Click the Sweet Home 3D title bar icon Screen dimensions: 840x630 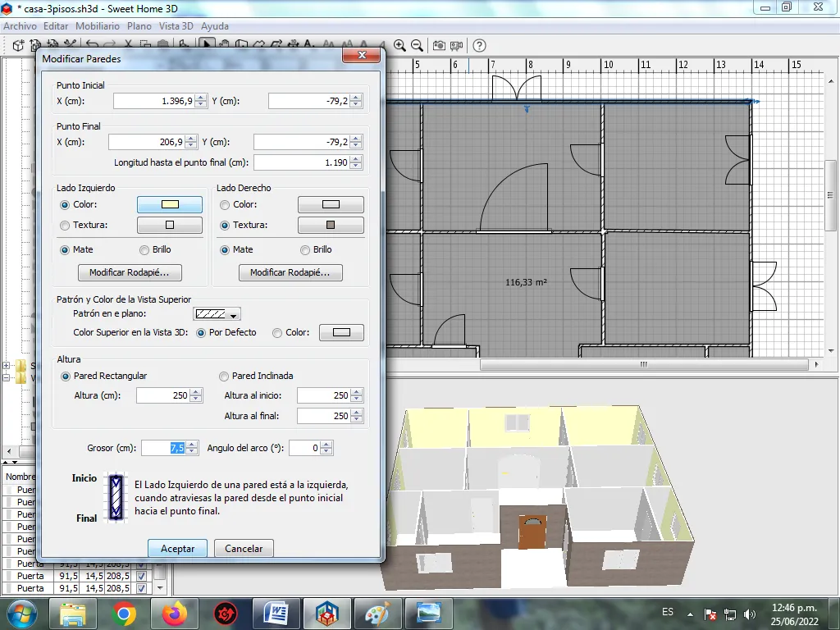point(7,8)
